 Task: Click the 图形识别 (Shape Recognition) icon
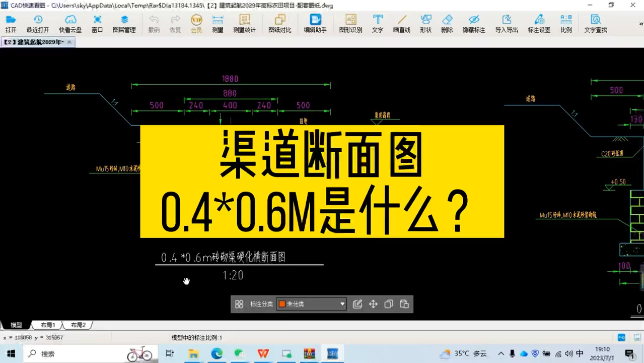pyautogui.click(x=350, y=23)
